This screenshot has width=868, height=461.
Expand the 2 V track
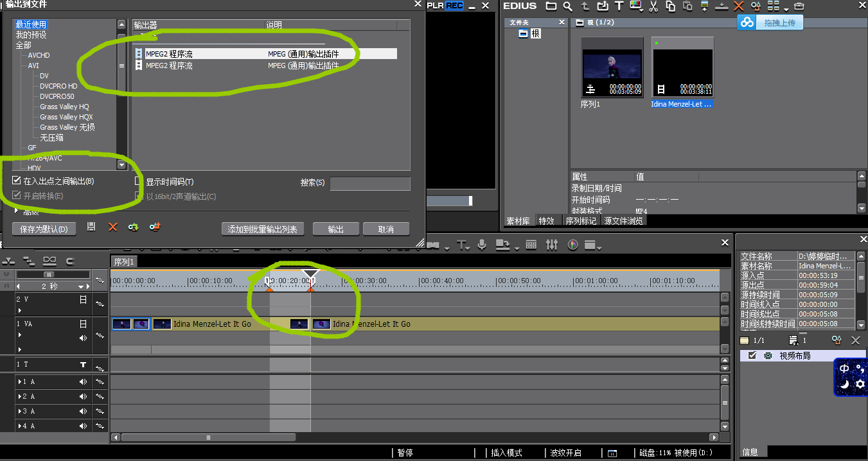[x=20, y=311]
